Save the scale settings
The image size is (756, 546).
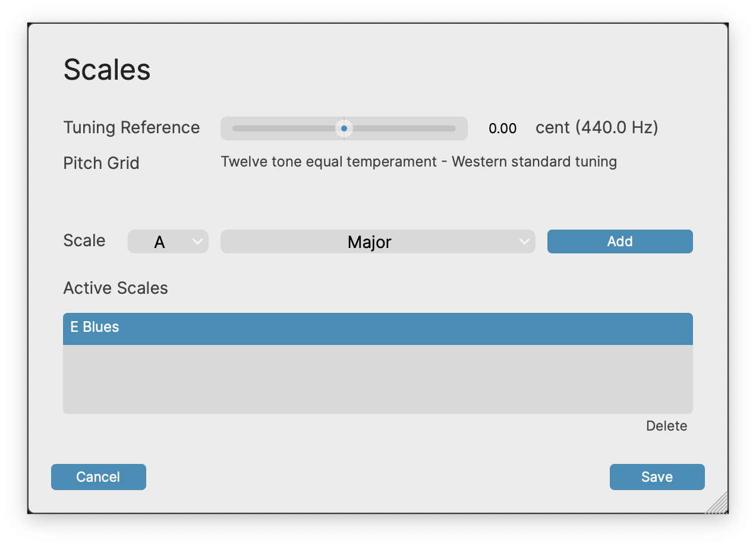pyautogui.click(x=657, y=477)
